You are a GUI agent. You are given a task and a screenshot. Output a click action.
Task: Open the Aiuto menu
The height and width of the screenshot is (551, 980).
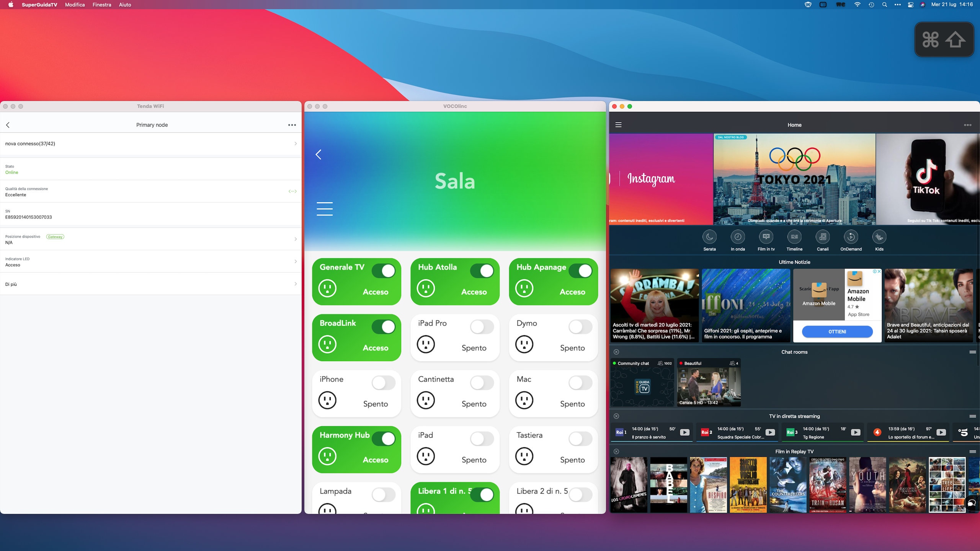125,5
